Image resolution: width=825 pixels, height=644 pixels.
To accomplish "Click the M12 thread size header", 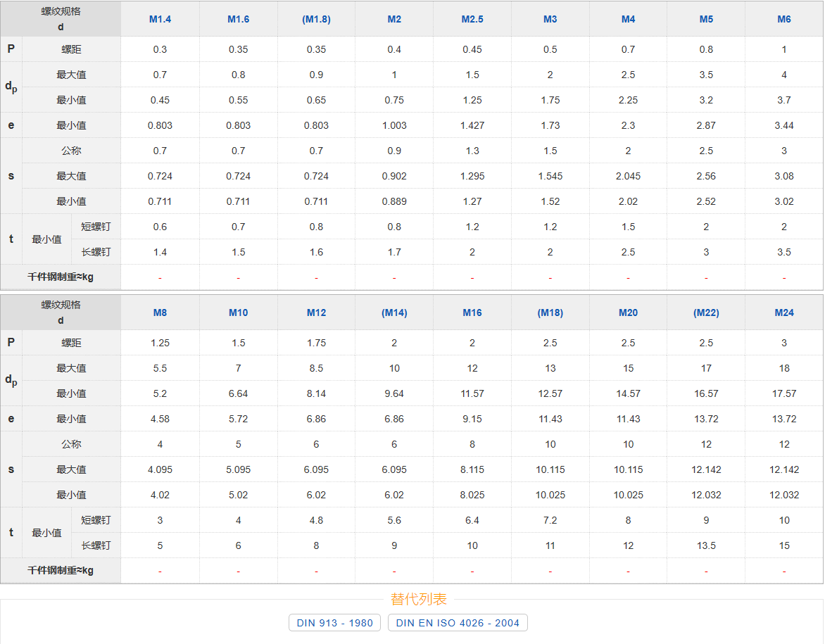I will (x=316, y=312).
